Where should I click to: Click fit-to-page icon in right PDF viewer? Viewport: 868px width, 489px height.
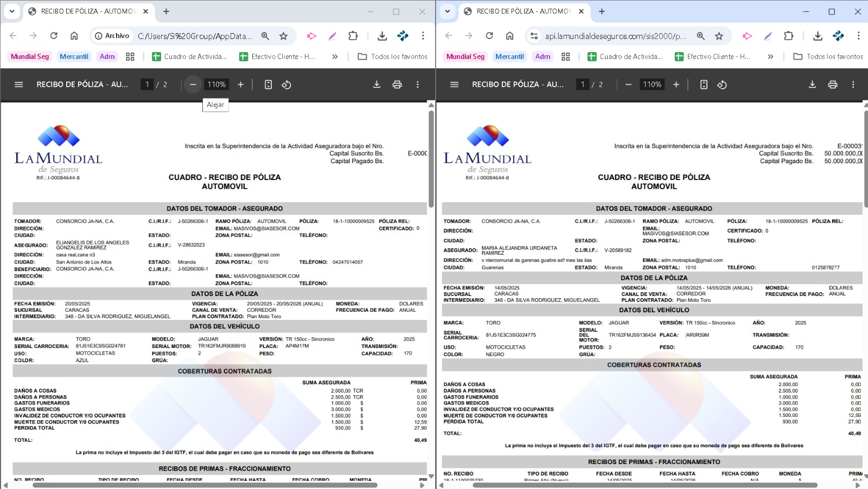[704, 85]
